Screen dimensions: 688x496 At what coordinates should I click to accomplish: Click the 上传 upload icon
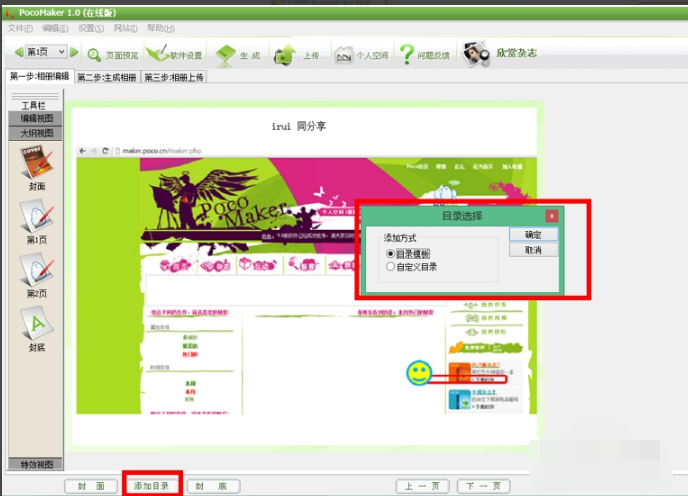285,55
